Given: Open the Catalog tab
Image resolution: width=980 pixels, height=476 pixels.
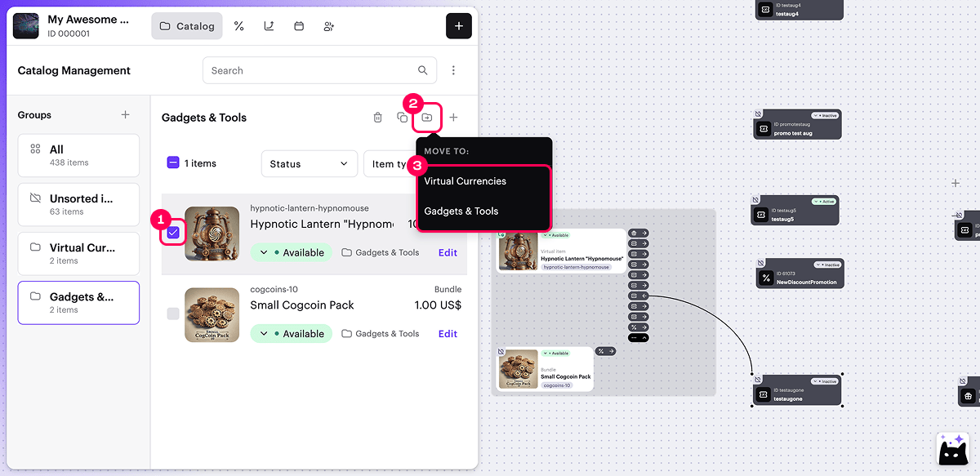Looking at the screenshot, I should 187,26.
